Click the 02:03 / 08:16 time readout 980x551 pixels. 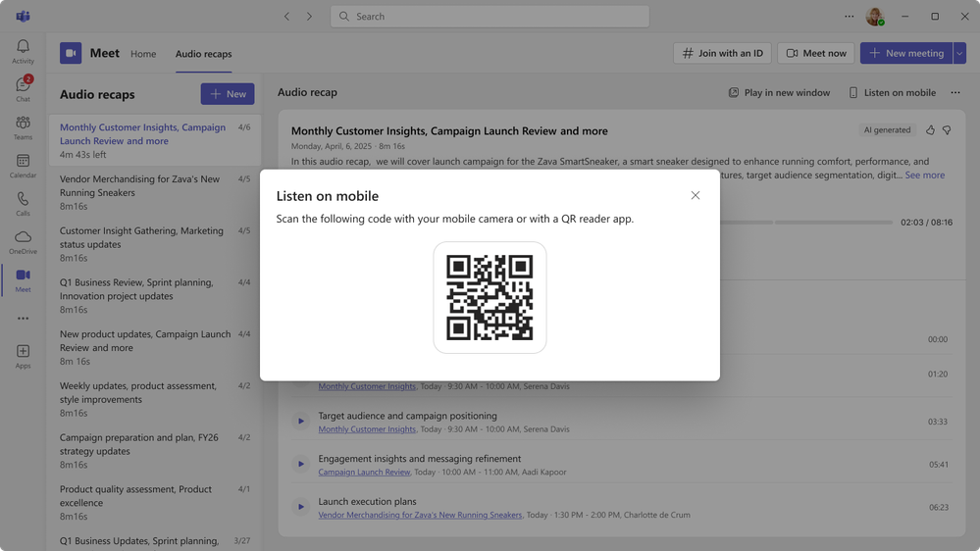point(926,223)
